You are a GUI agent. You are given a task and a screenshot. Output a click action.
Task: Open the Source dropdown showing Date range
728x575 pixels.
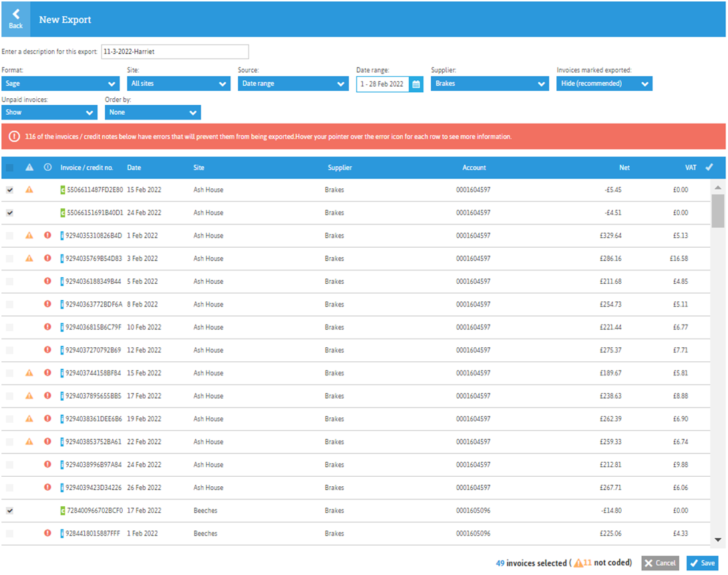[x=293, y=83]
